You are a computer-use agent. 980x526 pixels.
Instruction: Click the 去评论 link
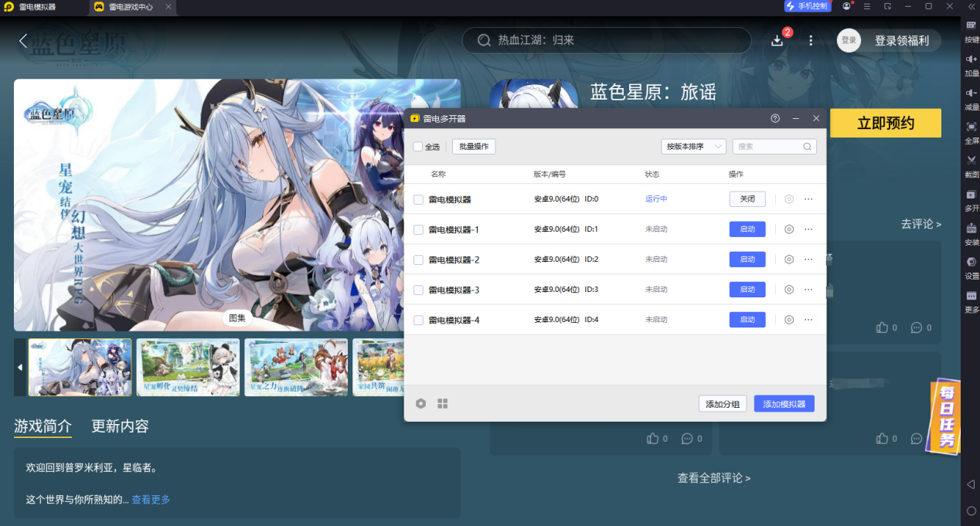920,224
